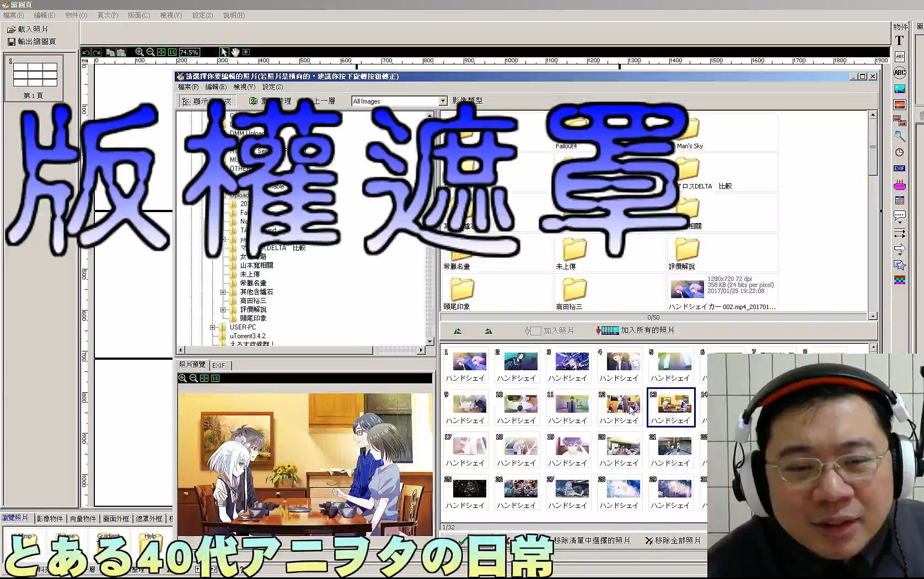Screen dimensions: 924x579
Task: Insert the calendar grid object
Action: (x=900, y=201)
